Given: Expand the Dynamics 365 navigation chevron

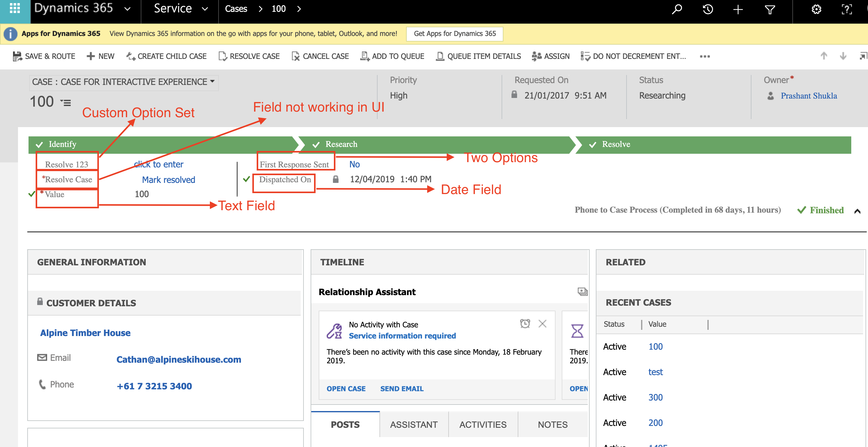Looking at the screenshot, I should [x=127, y=9].
